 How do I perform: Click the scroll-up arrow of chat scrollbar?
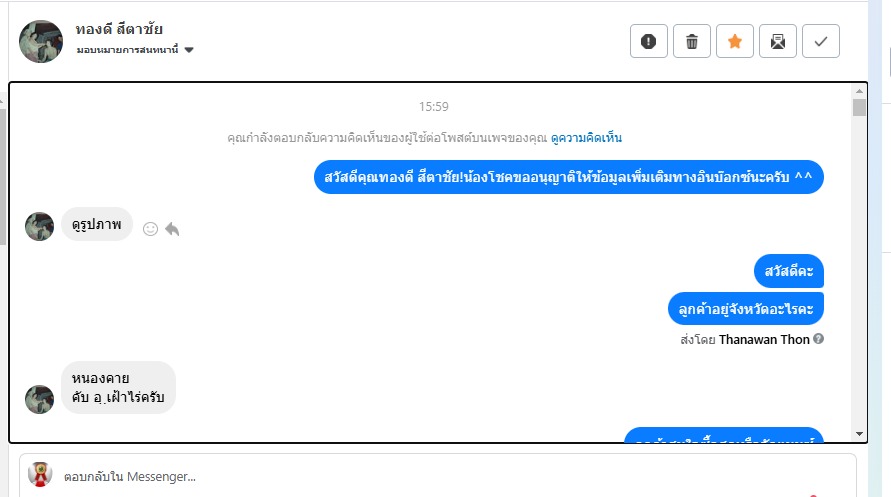[x=859, y=91]
